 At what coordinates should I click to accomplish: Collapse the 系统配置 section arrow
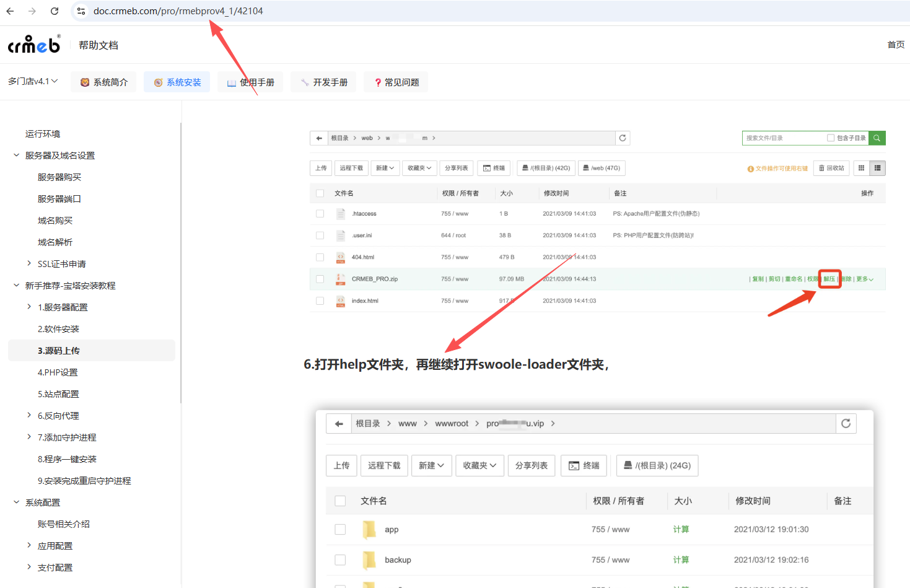(16, 502)
